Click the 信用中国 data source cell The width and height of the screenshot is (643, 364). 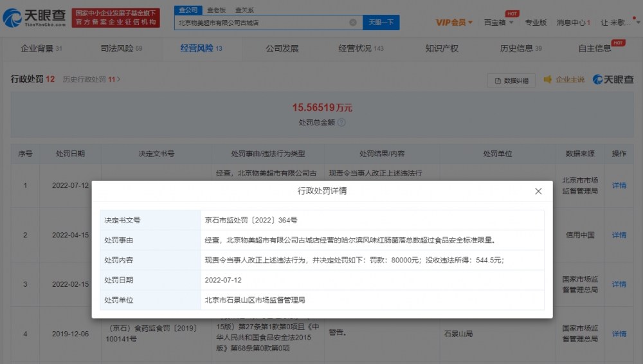(x=580, y=235)
